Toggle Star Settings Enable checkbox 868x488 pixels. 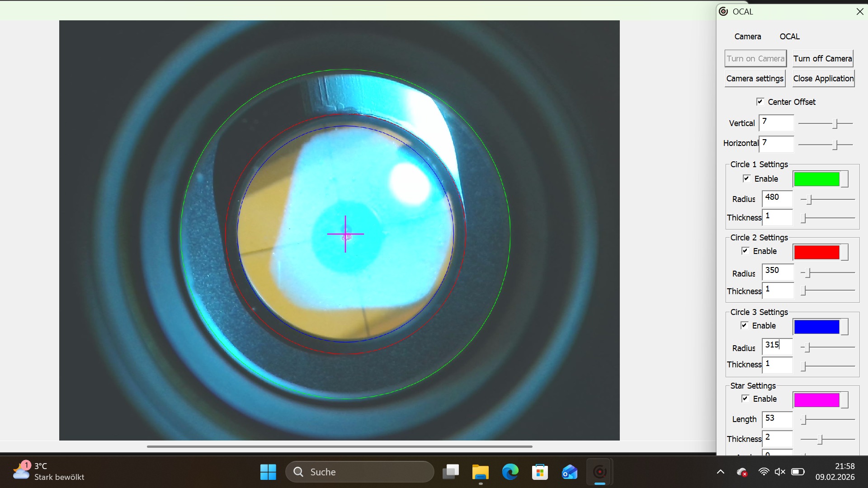(745, 399)
